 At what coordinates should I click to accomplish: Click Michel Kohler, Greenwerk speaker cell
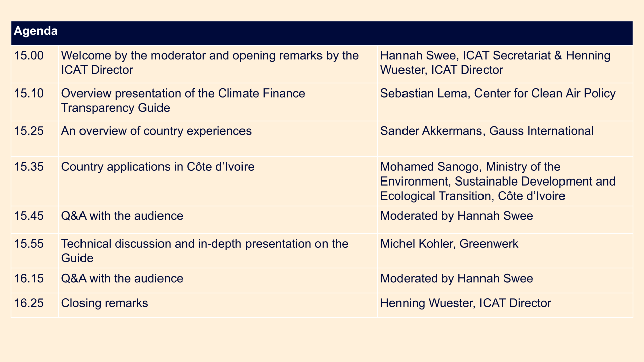click(505, 251)
